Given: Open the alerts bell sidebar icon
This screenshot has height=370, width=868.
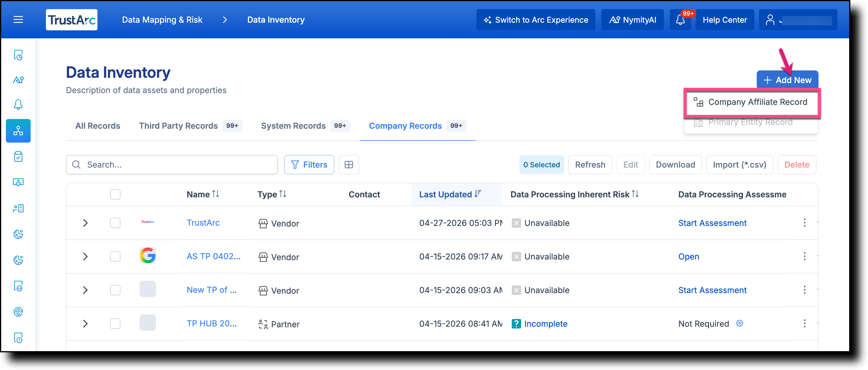Looking at the screenshot, I should 18,105.
